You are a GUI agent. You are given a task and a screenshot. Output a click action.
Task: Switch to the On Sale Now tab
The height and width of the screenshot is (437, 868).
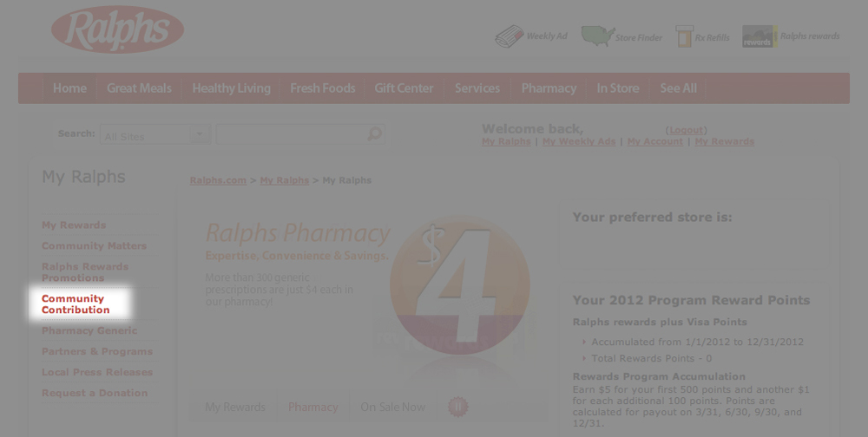393,408
